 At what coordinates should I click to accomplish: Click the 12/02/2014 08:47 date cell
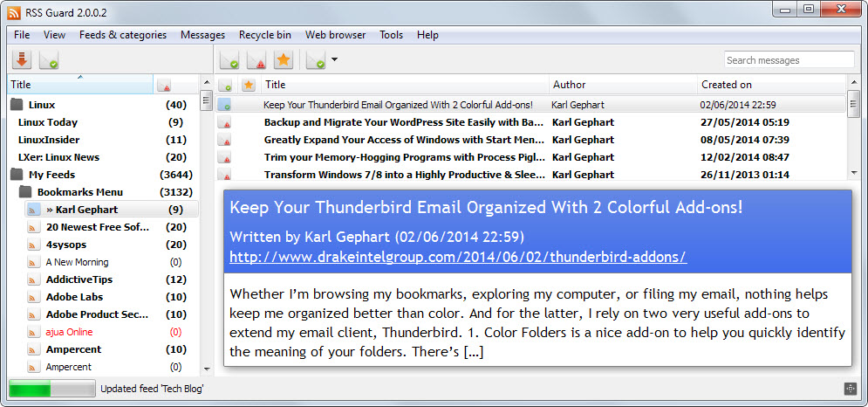click(x=744, y=157)
